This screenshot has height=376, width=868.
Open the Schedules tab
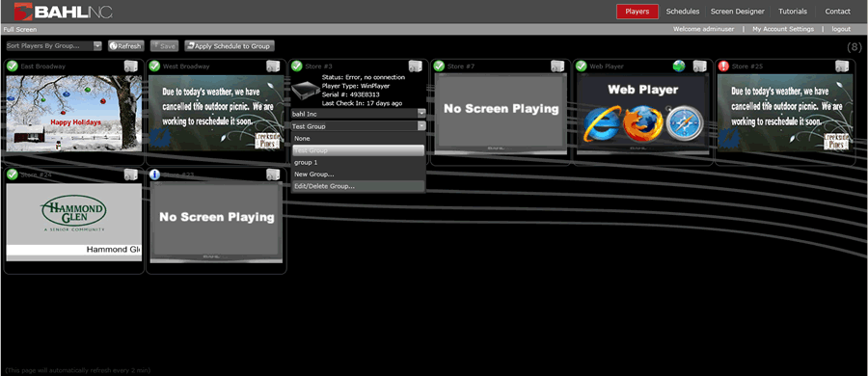(x=683, y=12)
